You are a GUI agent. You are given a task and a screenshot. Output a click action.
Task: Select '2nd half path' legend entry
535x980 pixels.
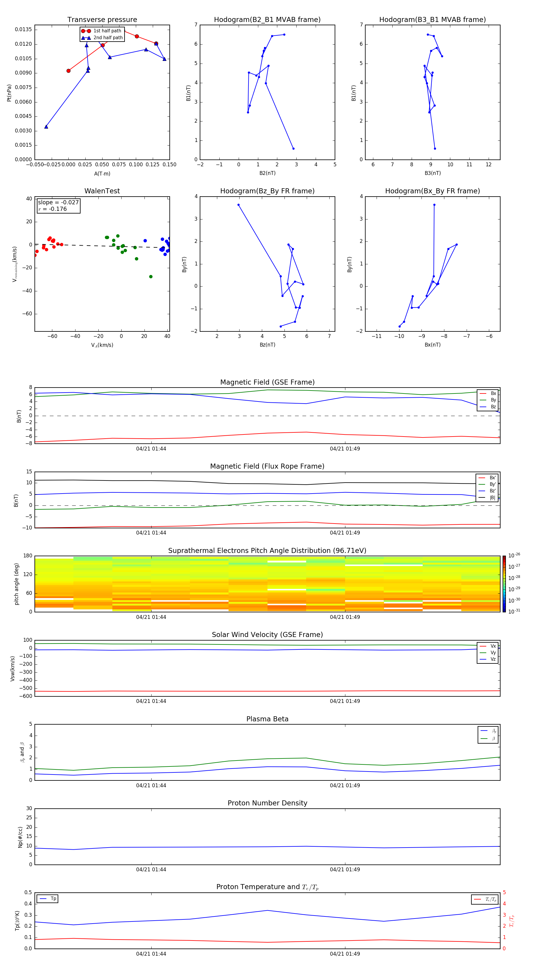click(x=102, y=38)
